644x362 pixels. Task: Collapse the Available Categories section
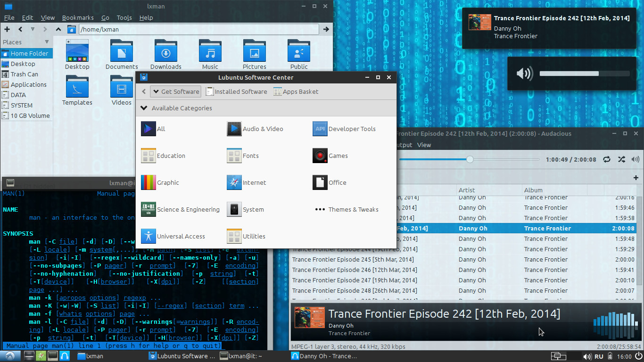click(144, 108)
